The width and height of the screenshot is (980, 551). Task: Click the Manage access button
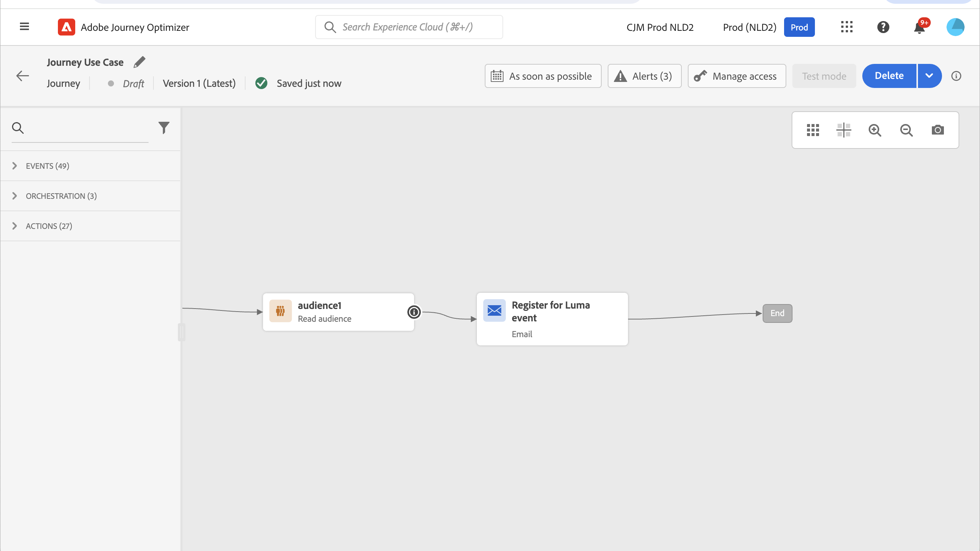tap(737, 76)
